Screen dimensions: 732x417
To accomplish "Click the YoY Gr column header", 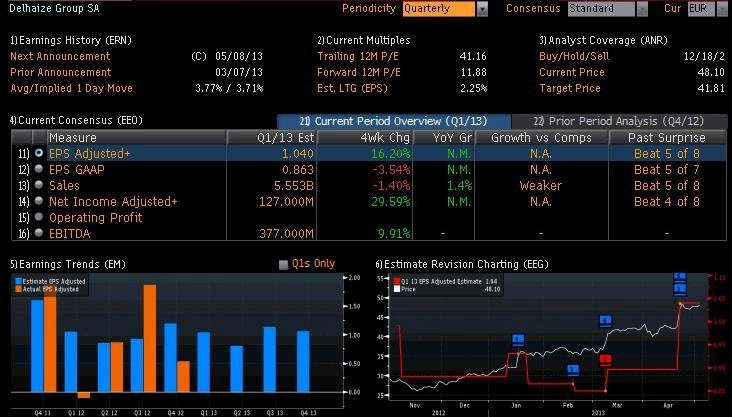I will [x=443, y=138].
